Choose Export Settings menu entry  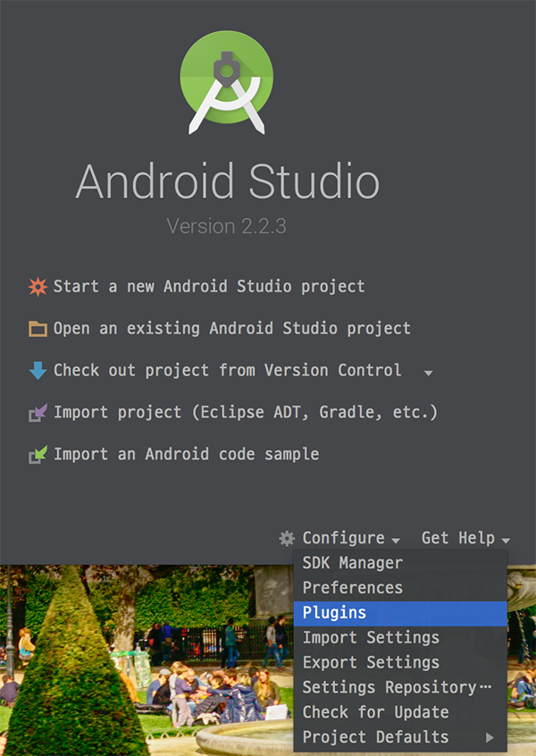pyautogui.click(x=400, y=662)
